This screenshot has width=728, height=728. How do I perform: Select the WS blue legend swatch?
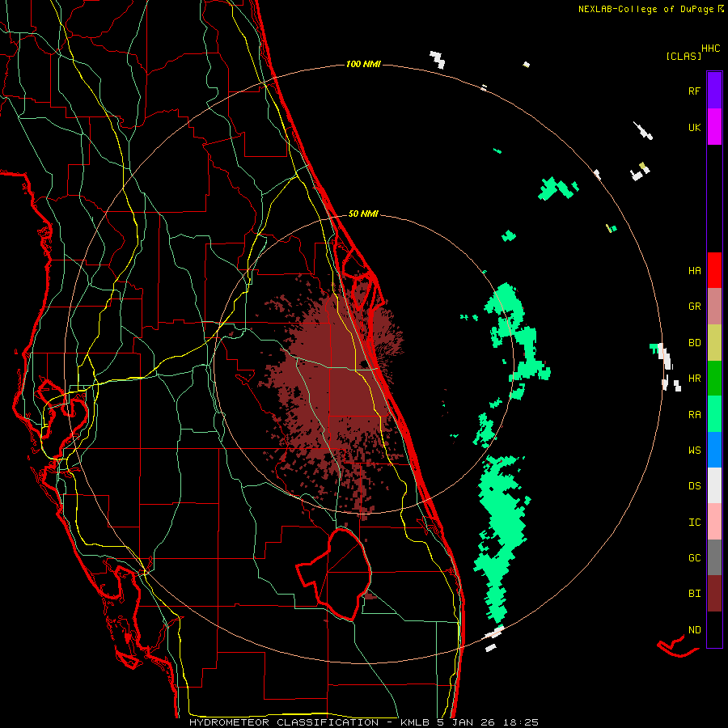[714, 450]
